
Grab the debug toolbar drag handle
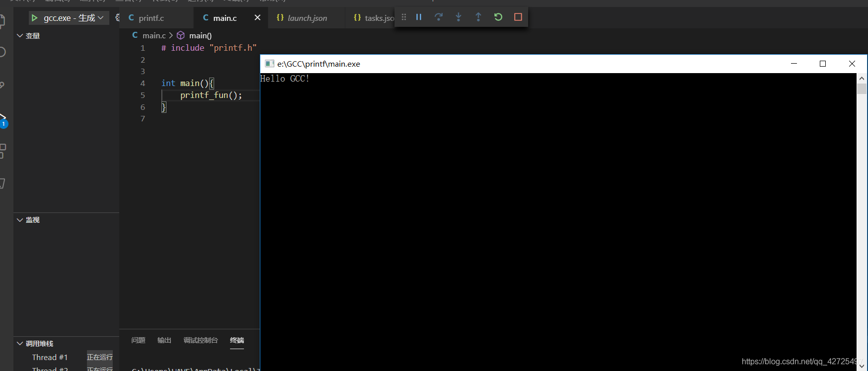(x=404, y=17)
